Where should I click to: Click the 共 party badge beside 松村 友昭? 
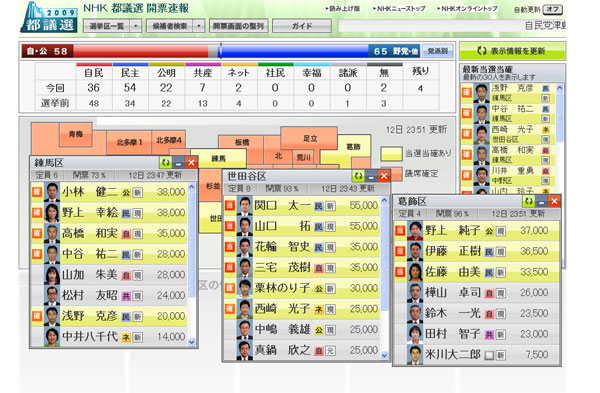(x=126, y=296)
